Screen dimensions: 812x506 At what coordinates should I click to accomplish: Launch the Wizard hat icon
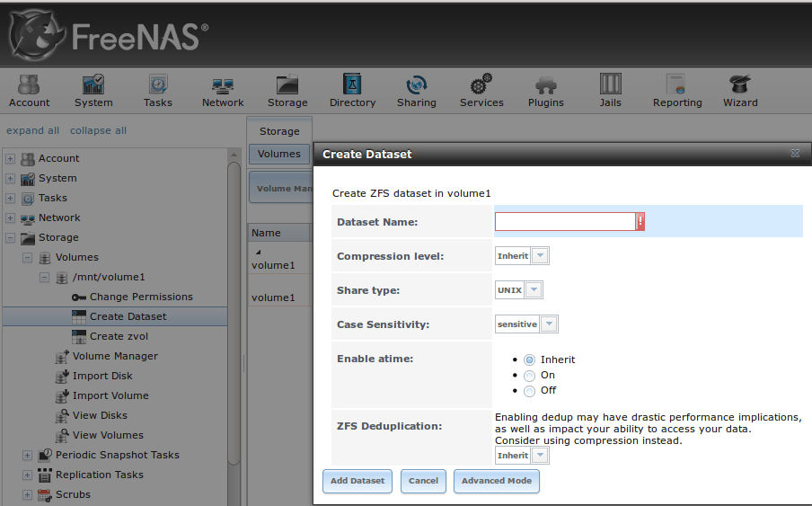740,84
